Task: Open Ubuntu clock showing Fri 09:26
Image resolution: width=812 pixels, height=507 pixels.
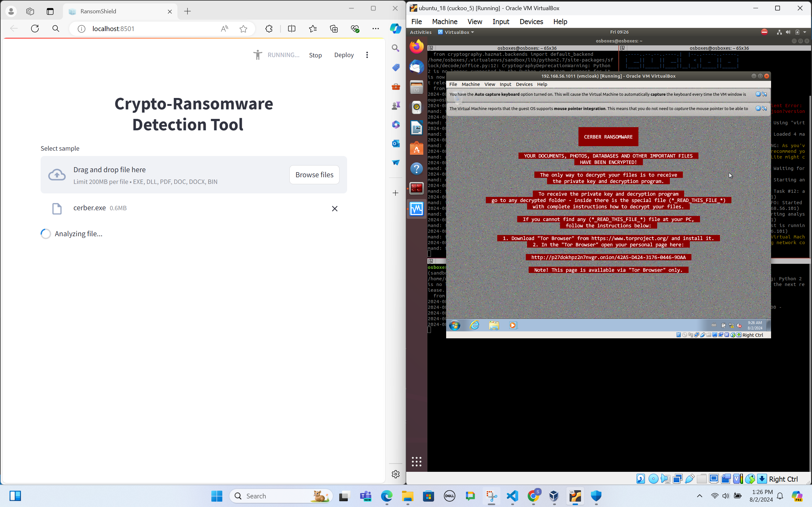Action: pyautogui.click(x=619, y=32)
